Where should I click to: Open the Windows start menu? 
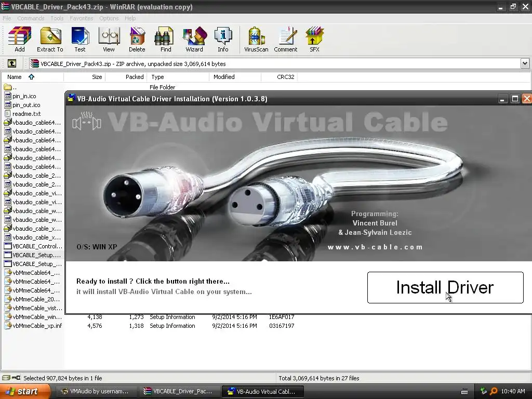pyautogui.click(x=24, y=391)
